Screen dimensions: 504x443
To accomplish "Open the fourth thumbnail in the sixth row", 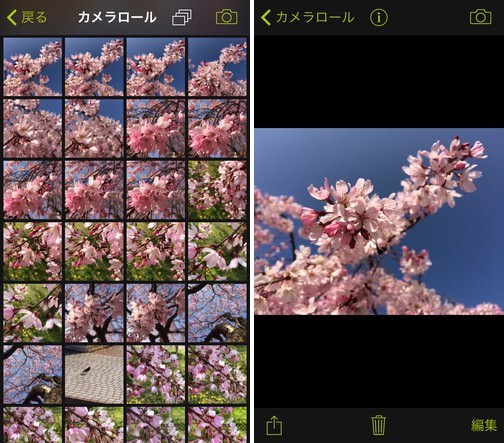I will (x=217, y=375).
